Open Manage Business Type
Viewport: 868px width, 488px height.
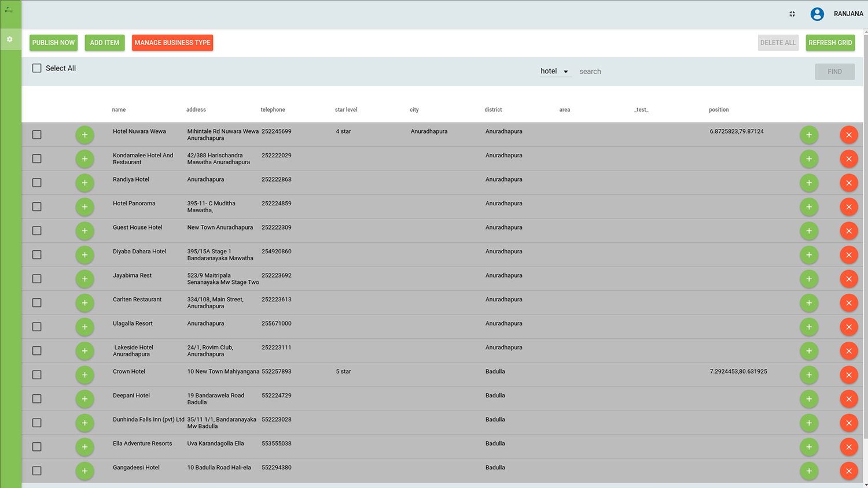click(x=172, y=43)
